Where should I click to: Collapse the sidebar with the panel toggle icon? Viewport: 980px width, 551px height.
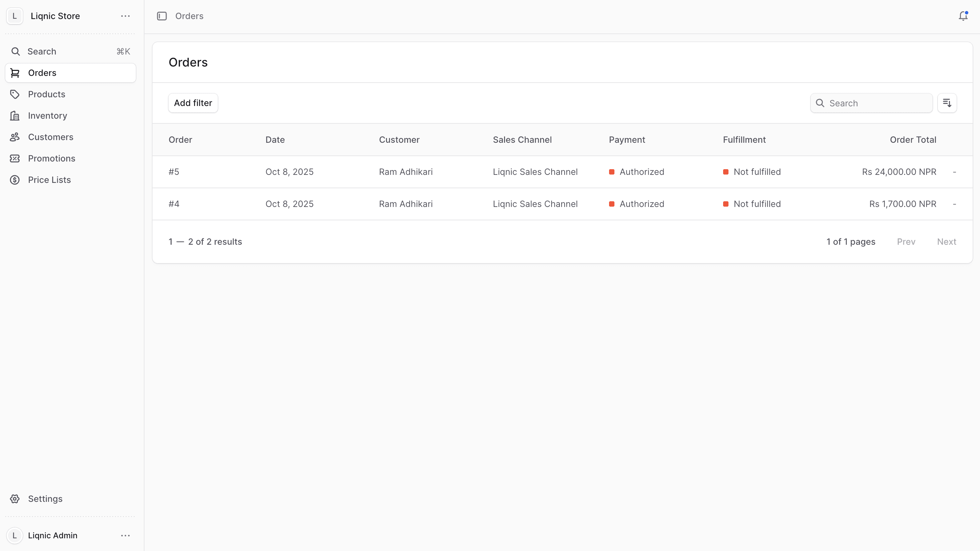162,16
